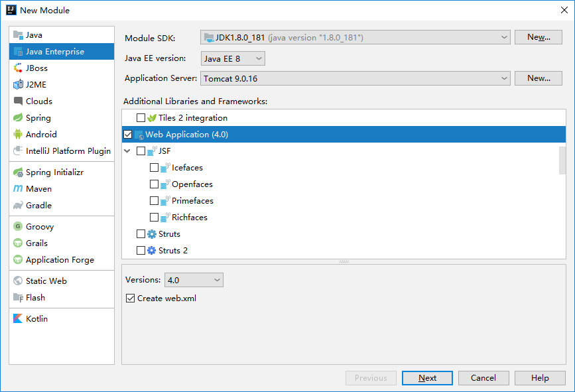Select the JBoss module type icon
This screenshot has height=392, width=575.
18,68
